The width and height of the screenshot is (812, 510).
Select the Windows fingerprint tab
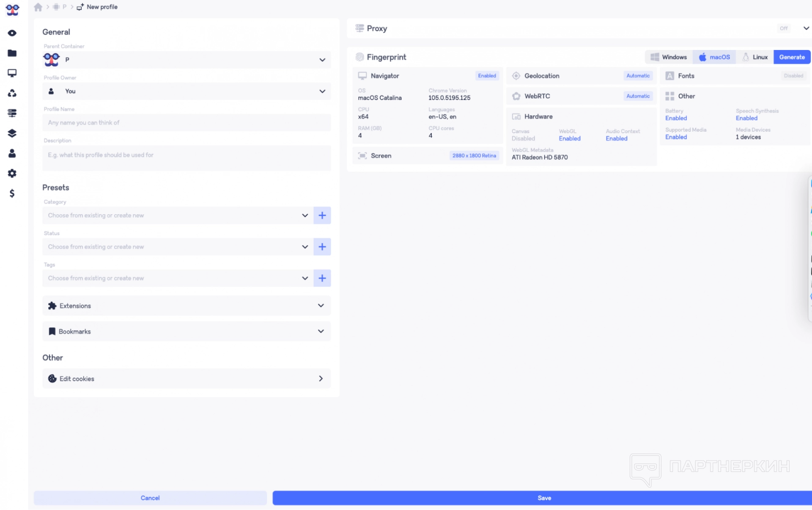pyautogui.click(x=669, y=57)
